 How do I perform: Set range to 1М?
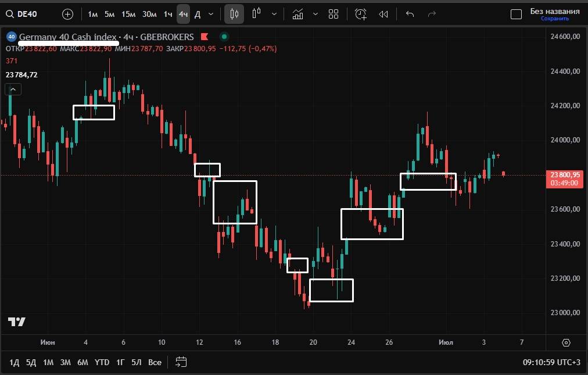(x=48, y=362)
